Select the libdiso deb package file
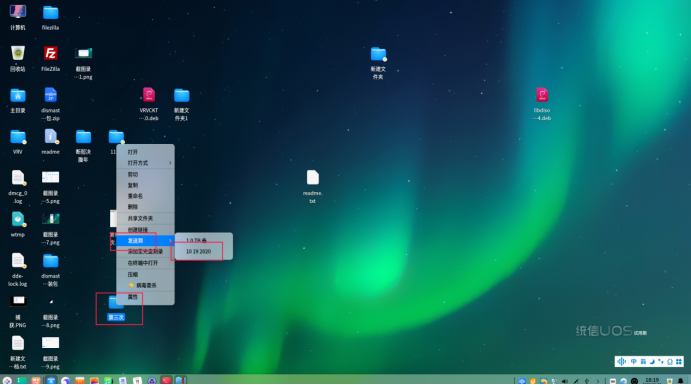The image size is (691, 385). point(542,95)
